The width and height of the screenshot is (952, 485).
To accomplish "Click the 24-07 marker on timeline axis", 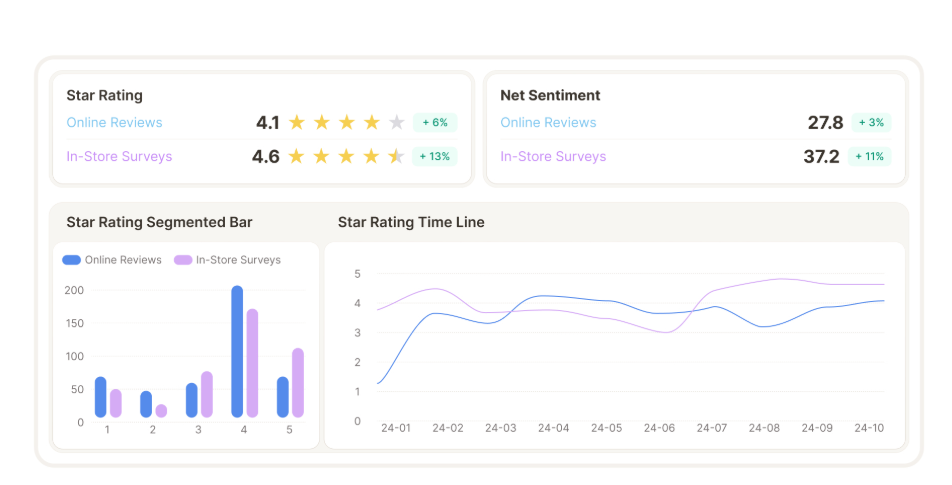I will pos(712,428).
